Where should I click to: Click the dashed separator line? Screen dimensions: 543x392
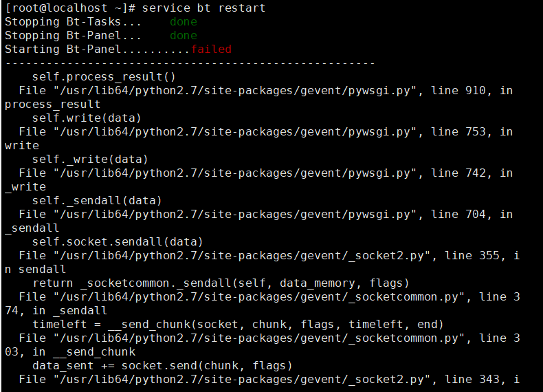[190, 63]
